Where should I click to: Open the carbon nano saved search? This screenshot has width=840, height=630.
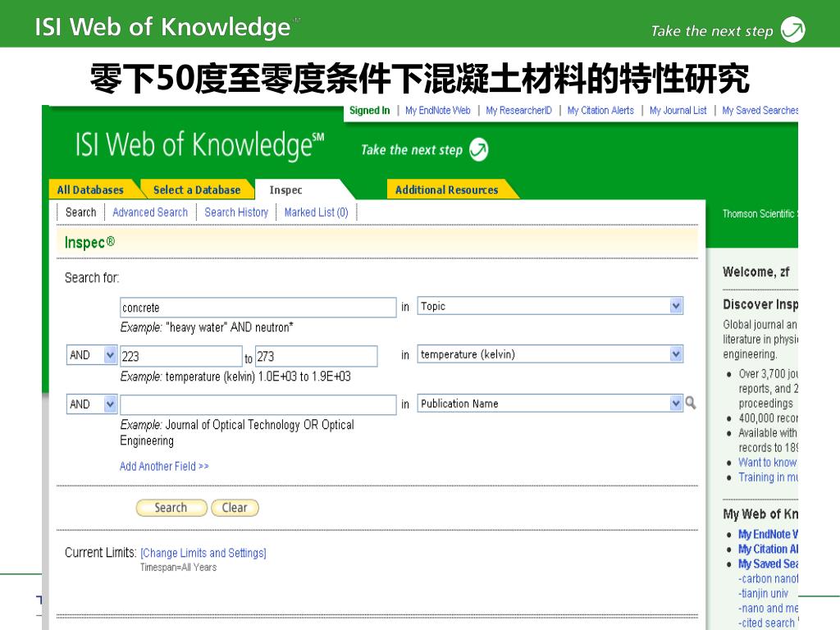point(768,578)
